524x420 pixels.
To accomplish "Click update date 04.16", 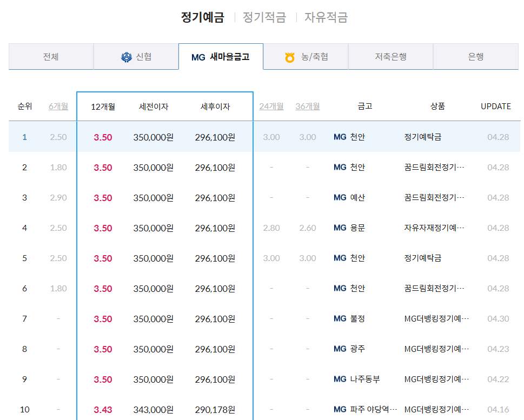I will [x=498, y=409].
